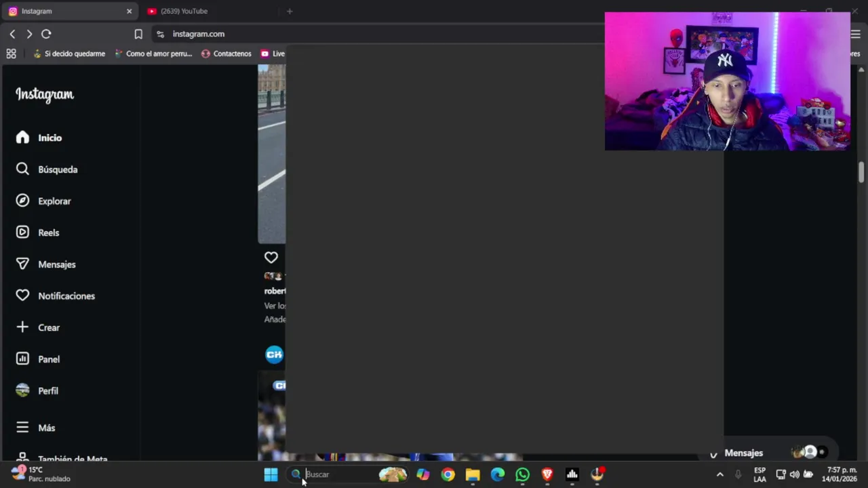868x488 pixels.
Task: Open the Windows Start menu
Action: [x=271, y=474]
